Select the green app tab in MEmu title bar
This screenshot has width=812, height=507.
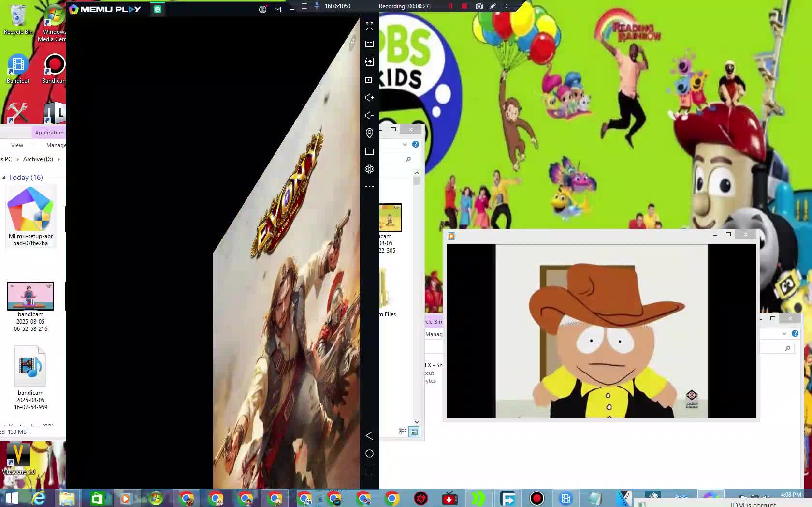pos(158,9)
